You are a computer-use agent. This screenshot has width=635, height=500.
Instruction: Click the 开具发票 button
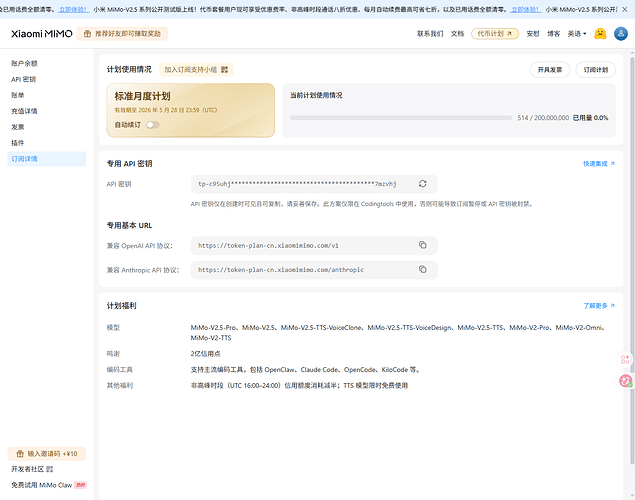(x=550, y=70)
